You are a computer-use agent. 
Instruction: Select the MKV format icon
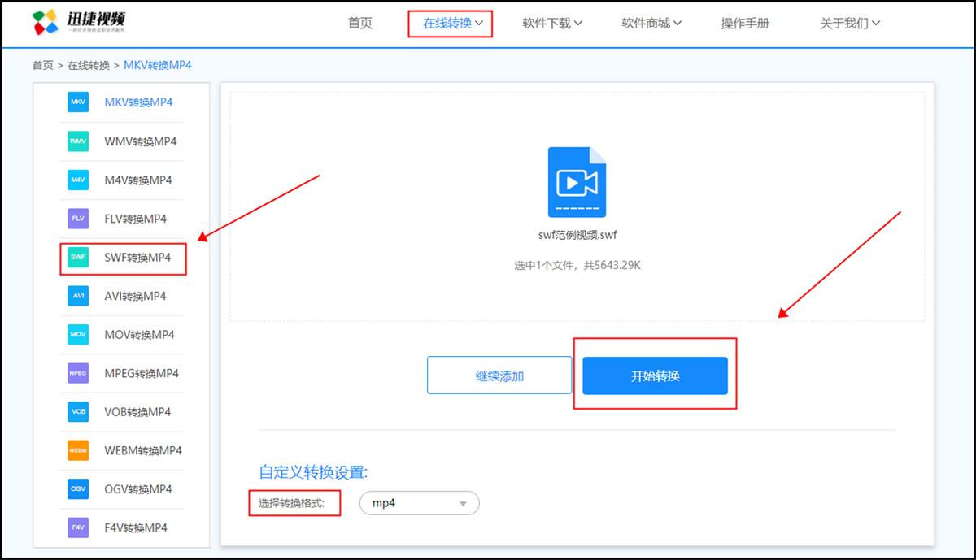(78, 102)
